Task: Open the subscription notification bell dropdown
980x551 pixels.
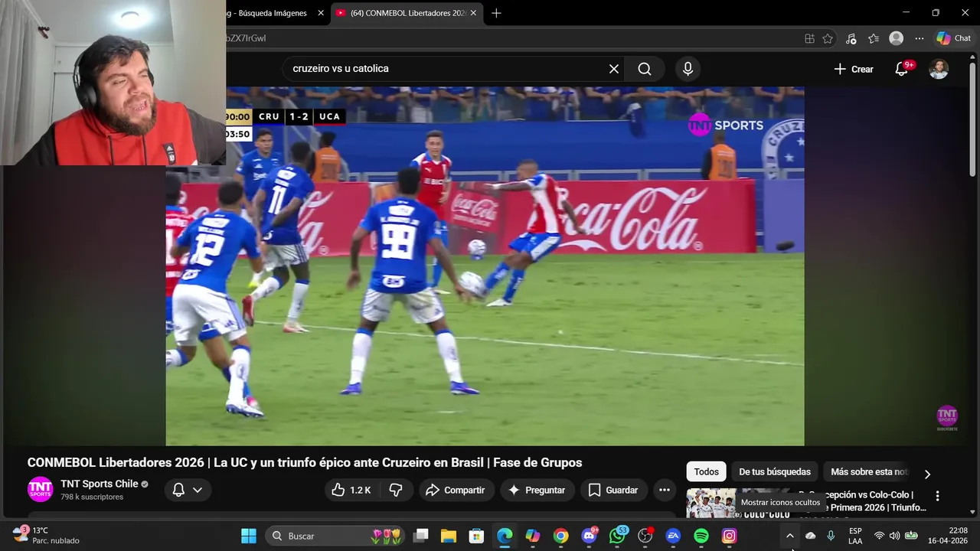Action: pos(188,490)
